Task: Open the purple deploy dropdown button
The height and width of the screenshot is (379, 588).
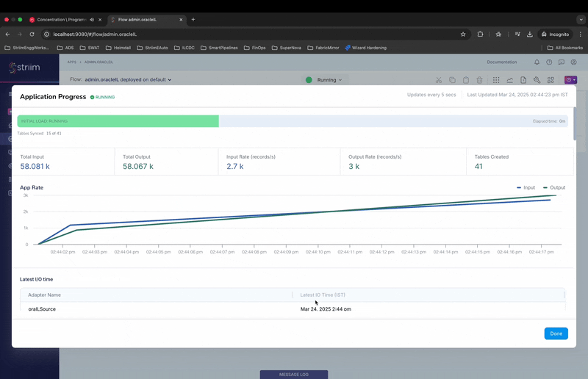Action: 570,80
